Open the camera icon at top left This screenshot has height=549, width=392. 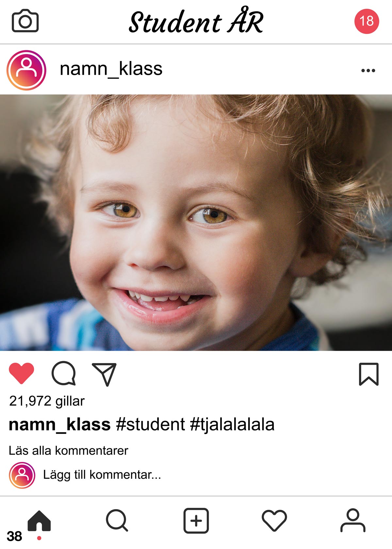[25, 21]
